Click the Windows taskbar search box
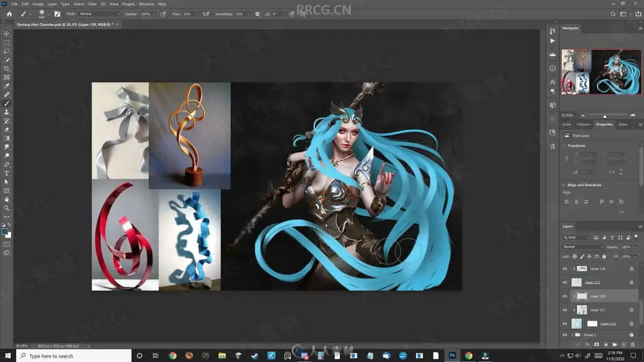The height and width of the screenshot is (362, 644). pyautogui.click(x=74, y=356)
